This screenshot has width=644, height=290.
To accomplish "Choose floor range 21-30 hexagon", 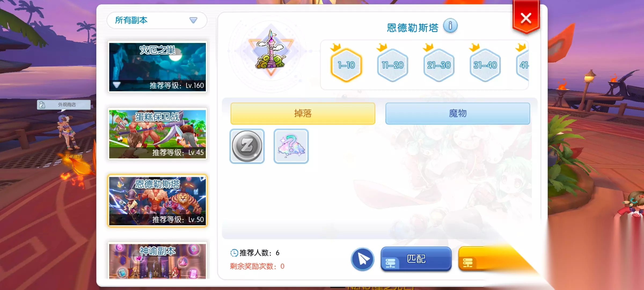I will tap(439, 65).
